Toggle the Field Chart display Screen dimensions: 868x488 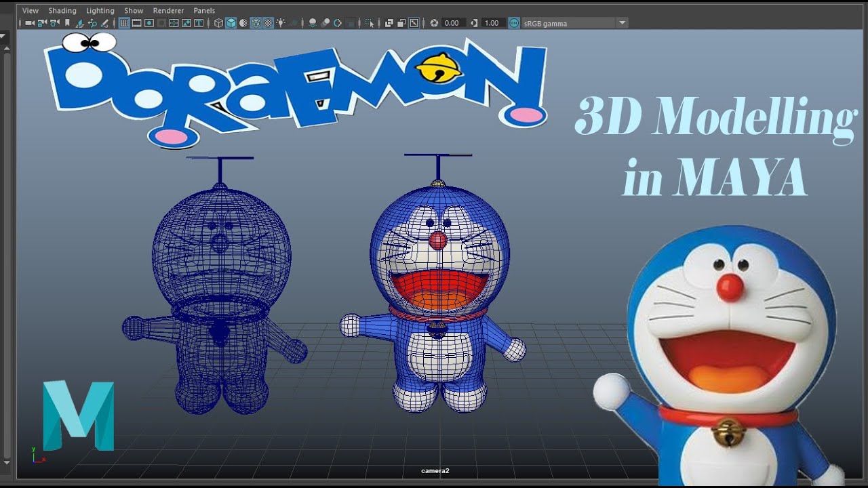174,23
